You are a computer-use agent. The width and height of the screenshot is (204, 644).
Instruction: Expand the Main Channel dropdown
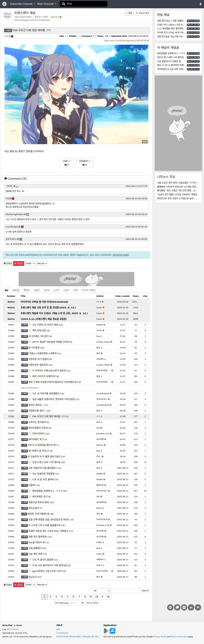46,4
